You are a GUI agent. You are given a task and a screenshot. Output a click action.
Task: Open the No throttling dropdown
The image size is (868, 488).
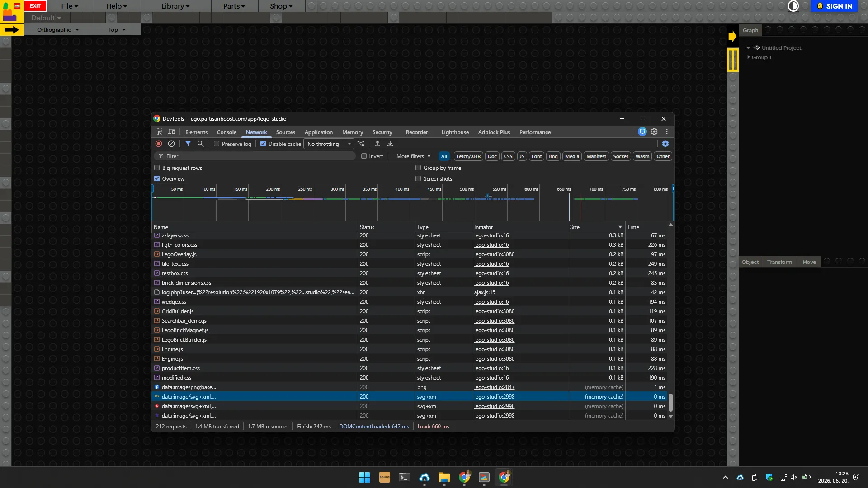click(329, 144)
